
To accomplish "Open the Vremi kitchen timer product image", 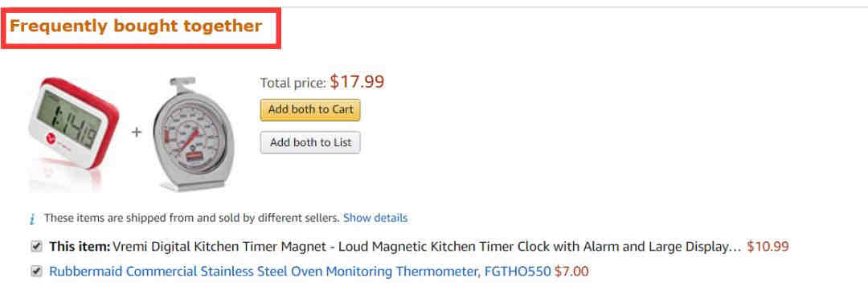I will point(72,134).
